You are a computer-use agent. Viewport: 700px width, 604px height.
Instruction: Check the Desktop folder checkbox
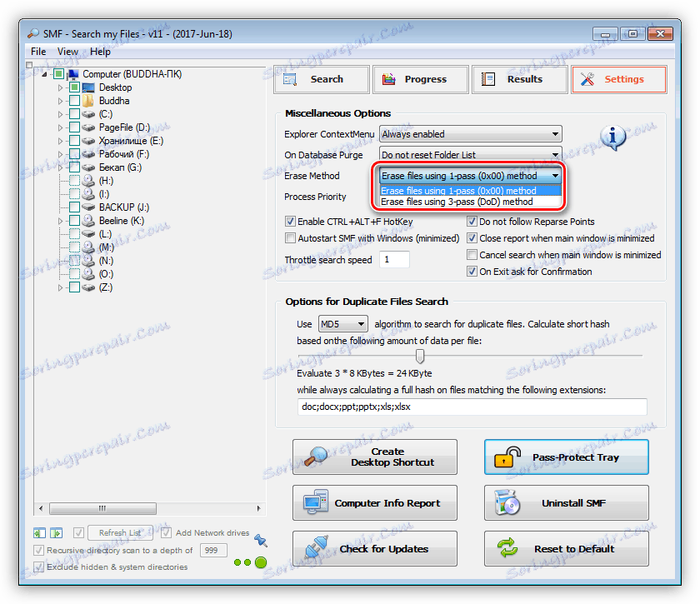click(x=74, y=87)
